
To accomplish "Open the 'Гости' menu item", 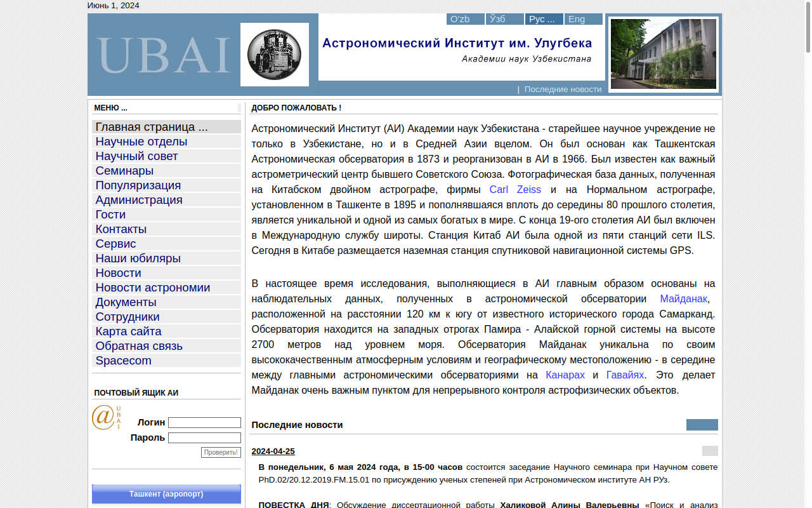I will click(166, 215).
